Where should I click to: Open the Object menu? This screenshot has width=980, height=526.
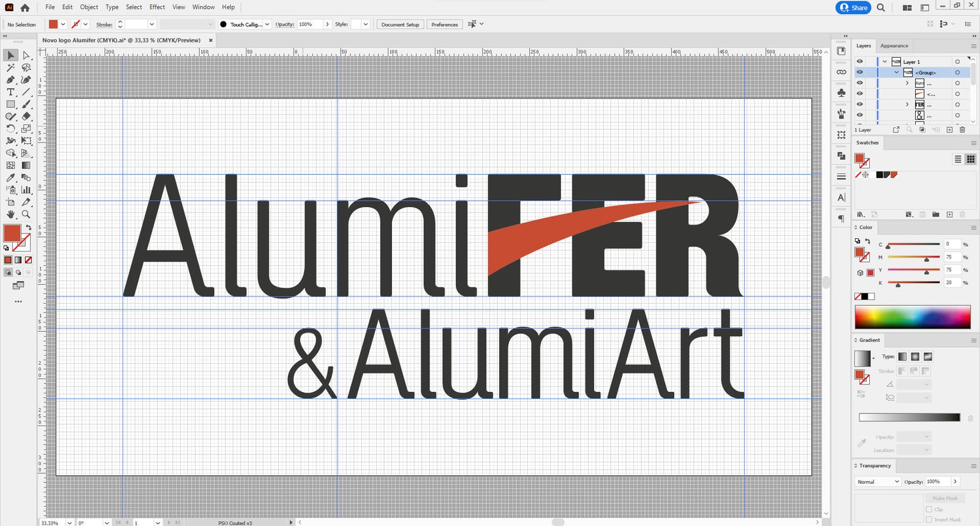[89, 7]
